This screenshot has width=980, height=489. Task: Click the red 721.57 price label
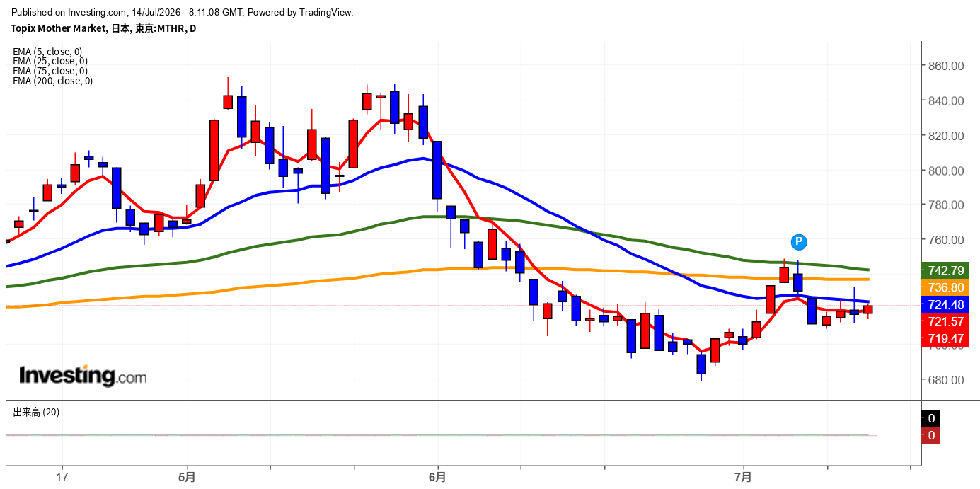click(946, 321)
